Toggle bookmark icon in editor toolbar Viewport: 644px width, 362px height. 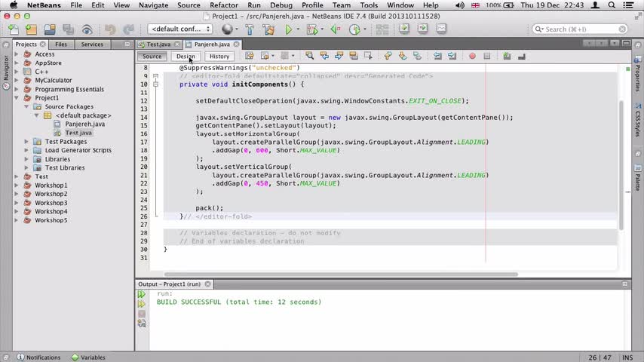(x=417, y=56)
